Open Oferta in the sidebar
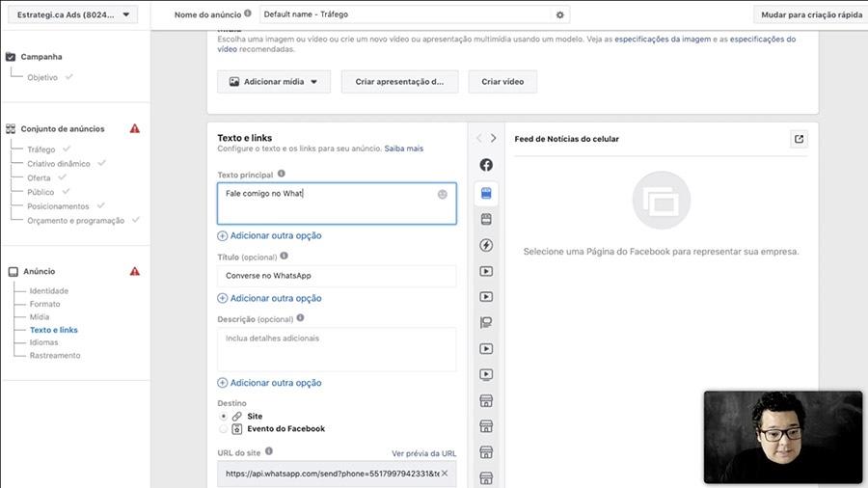This screenshot has width=868, height=488. tap(39, 178)
